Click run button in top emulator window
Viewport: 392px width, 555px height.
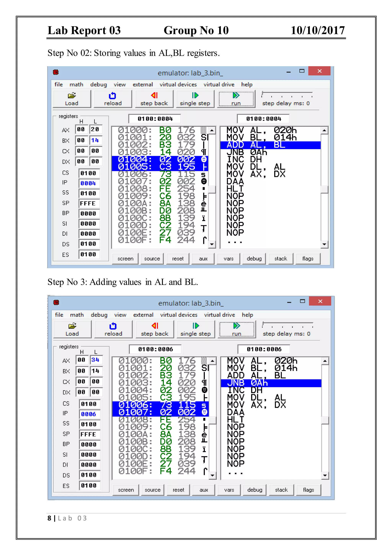pos(236,99)
